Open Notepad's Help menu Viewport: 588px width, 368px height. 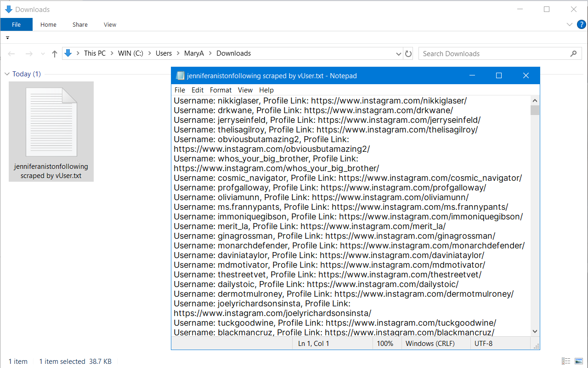266,90
